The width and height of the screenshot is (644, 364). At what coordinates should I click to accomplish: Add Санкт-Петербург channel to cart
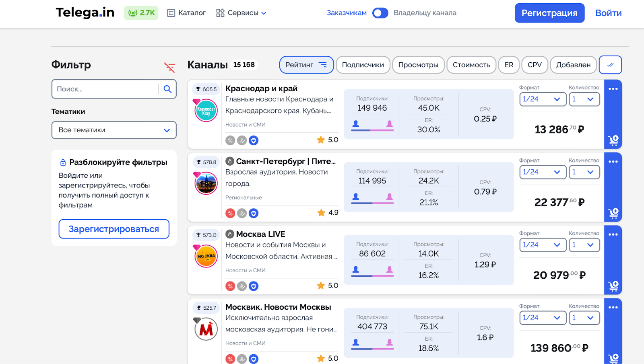coord(613,213)
